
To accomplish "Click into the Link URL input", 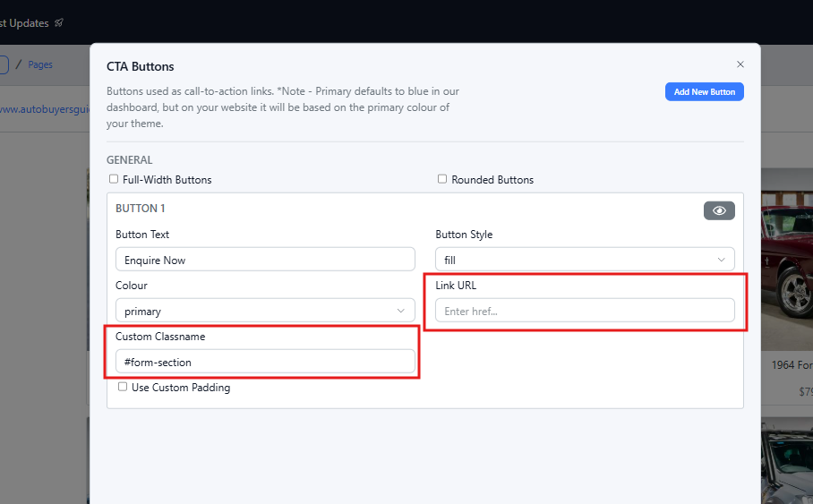I will 585,311.
